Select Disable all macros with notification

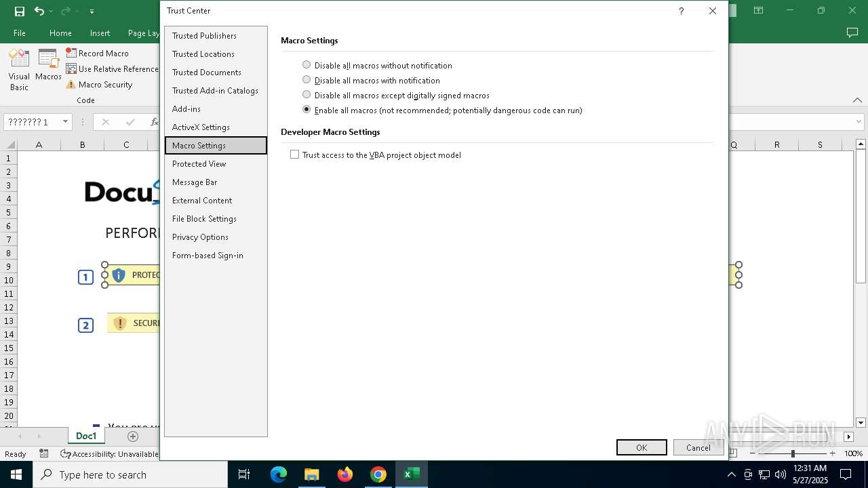(371, 80)
